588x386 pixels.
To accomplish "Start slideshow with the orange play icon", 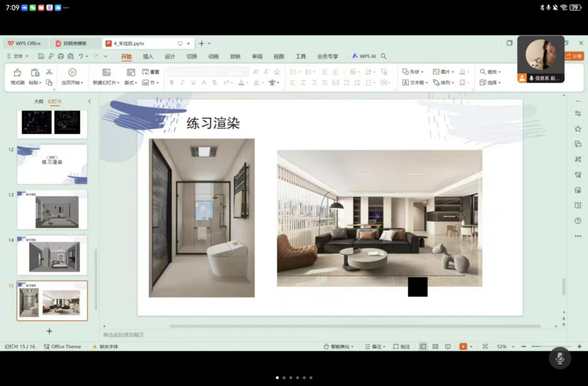I will [x=463, y=347].
